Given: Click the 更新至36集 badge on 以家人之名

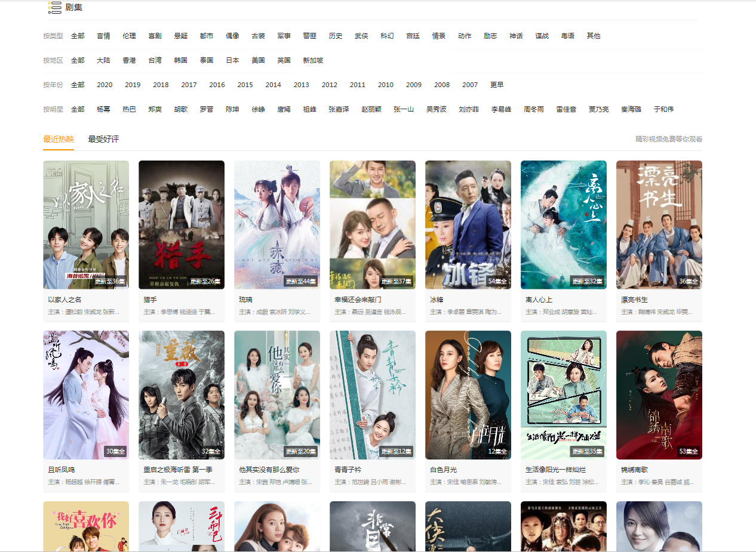Looking at the screenshot, I should (109, 281).
